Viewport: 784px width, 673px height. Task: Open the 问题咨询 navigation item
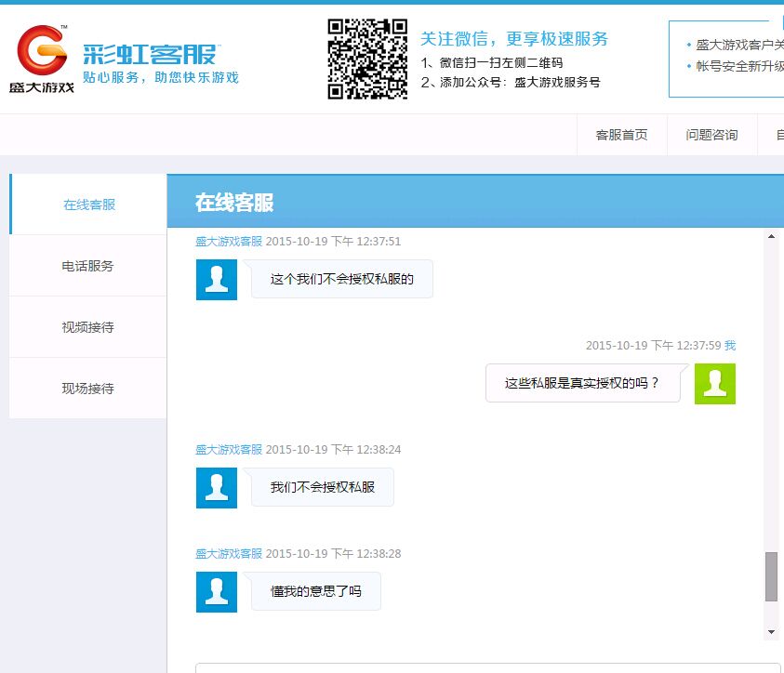(711, 135)
